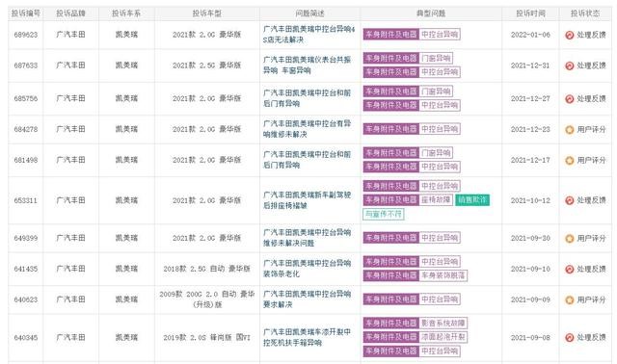The height and width of the screenshot is (364, 617).
Task: Click orange rating icon for complaint 684278
Action: pyautogui.click(x=570, y=129)
